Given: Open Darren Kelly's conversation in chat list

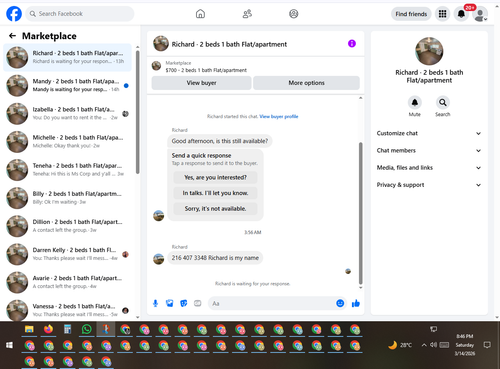Looking at the screenshot, I should [67, 254].
